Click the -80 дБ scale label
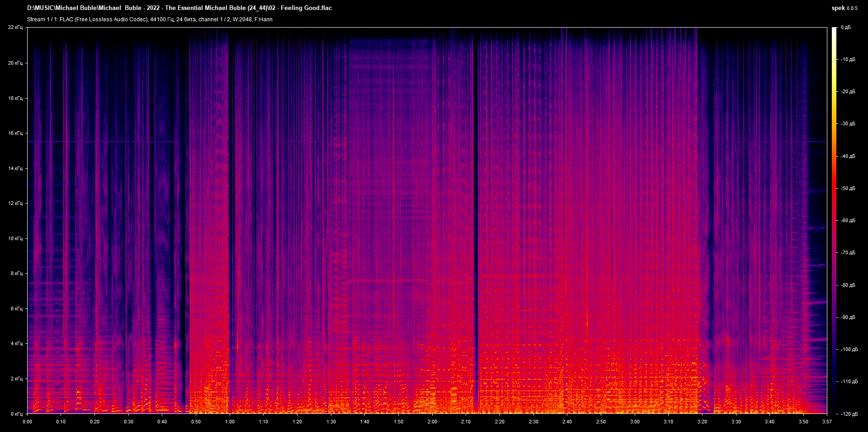The width and height of the screenshot is (868, 432). (848, 285)
